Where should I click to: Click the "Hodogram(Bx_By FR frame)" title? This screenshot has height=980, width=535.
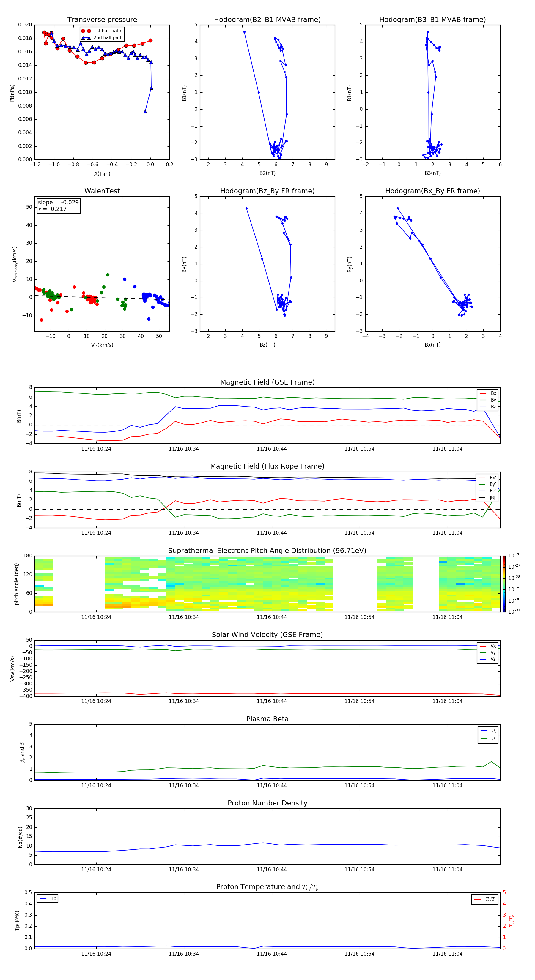[432, 191]
